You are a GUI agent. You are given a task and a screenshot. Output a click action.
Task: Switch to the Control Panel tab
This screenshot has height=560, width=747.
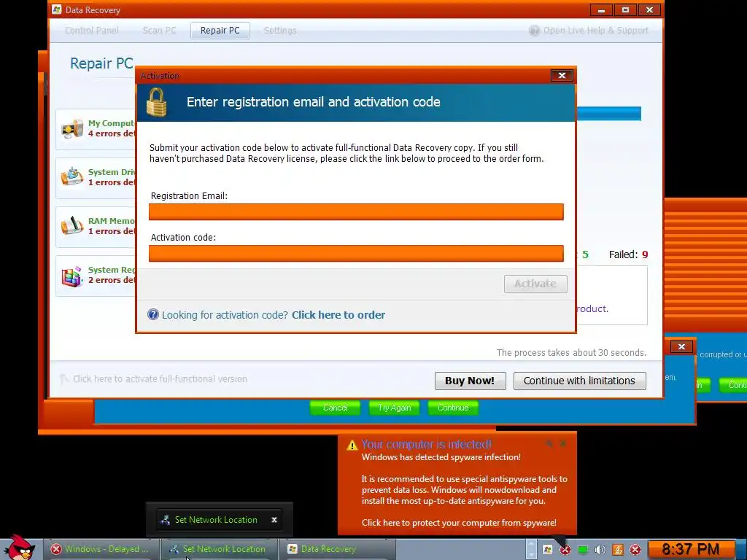click(x=91, y=31)
